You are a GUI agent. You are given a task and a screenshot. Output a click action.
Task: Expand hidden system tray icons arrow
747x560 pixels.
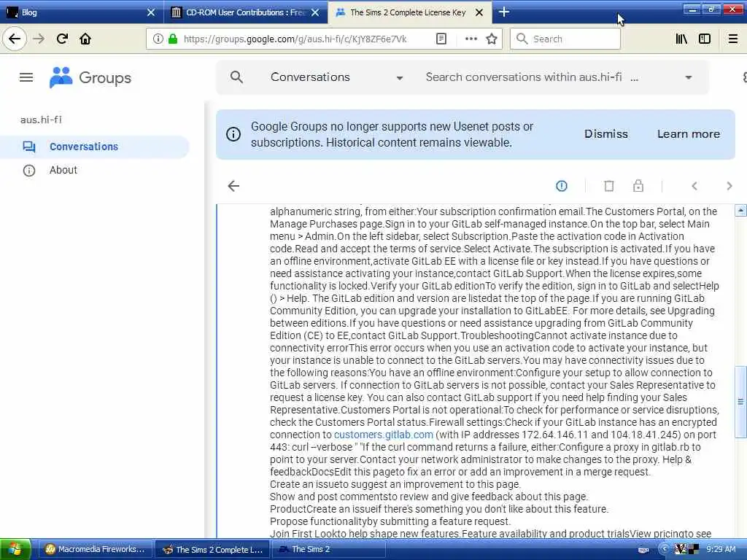click(665, 550)
